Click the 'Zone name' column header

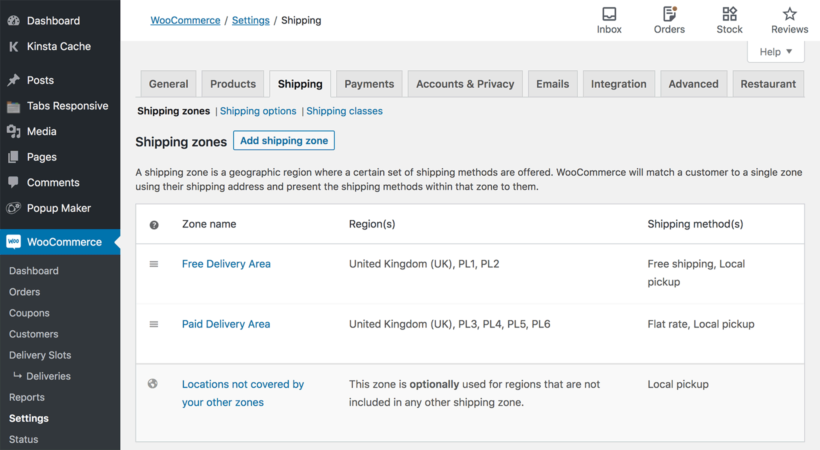(x=209, y=224)
